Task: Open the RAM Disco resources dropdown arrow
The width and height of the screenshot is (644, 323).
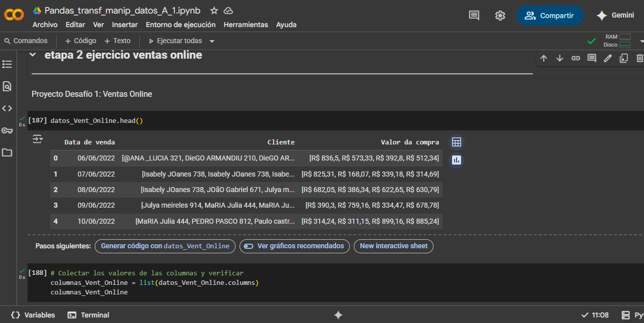Action: [x=641, y=41]
